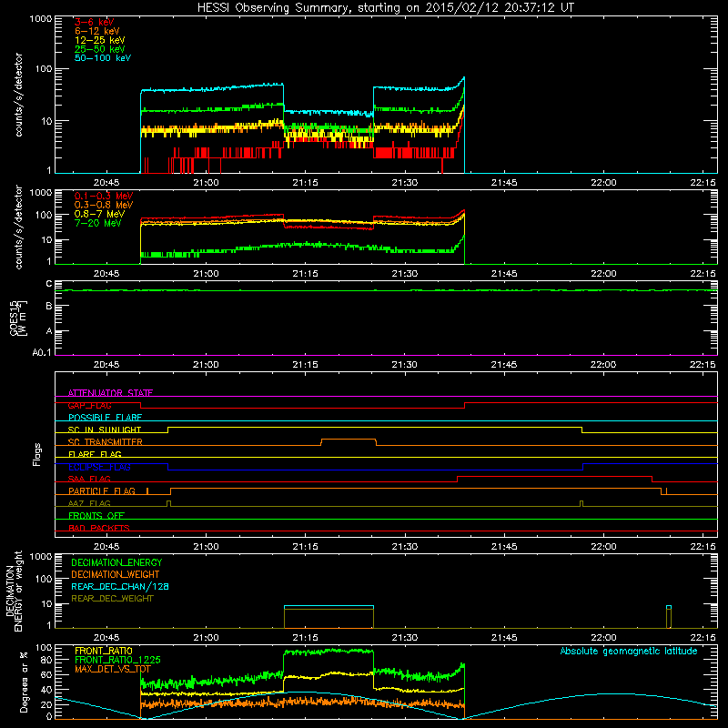This screenshot has height=728, width=728.
Task: Click the 0.1-0.3 MeV legend label
Action: tap(104, 196)
